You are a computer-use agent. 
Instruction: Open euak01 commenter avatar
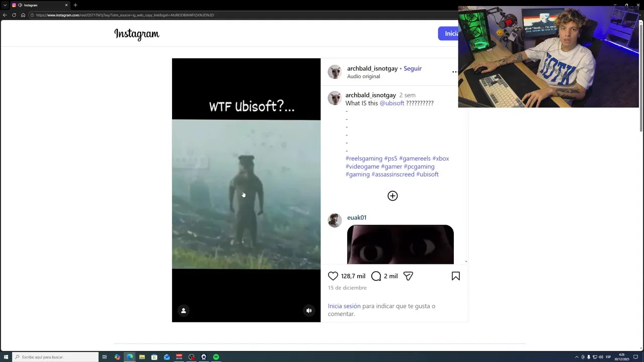pos(335,220)
